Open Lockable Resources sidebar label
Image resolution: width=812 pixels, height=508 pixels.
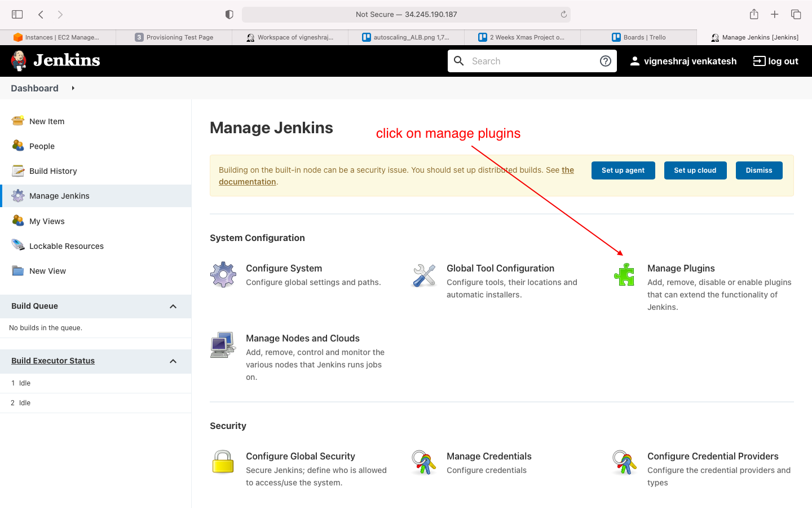pyautogui.click(x=67, y=246)
